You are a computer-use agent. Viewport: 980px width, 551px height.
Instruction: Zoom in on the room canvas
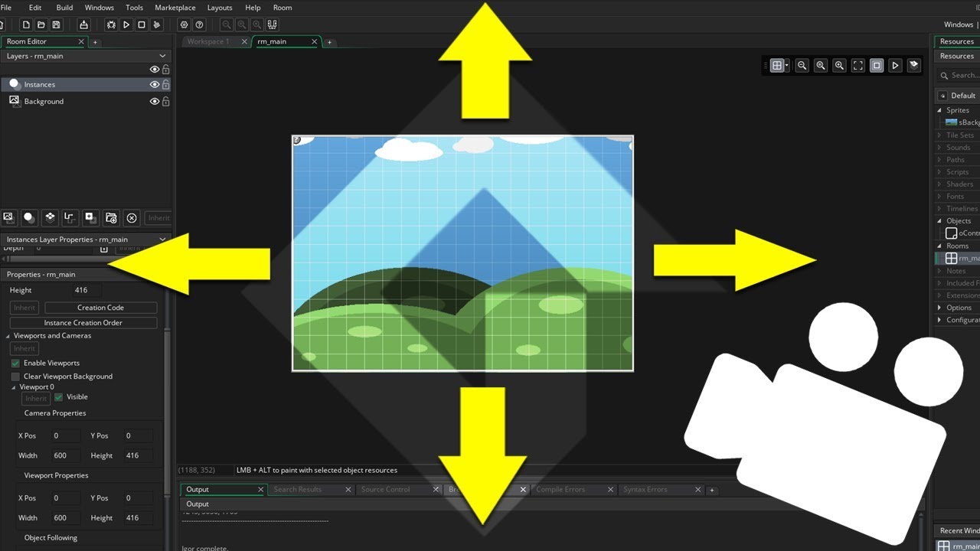tap(840, 66)
